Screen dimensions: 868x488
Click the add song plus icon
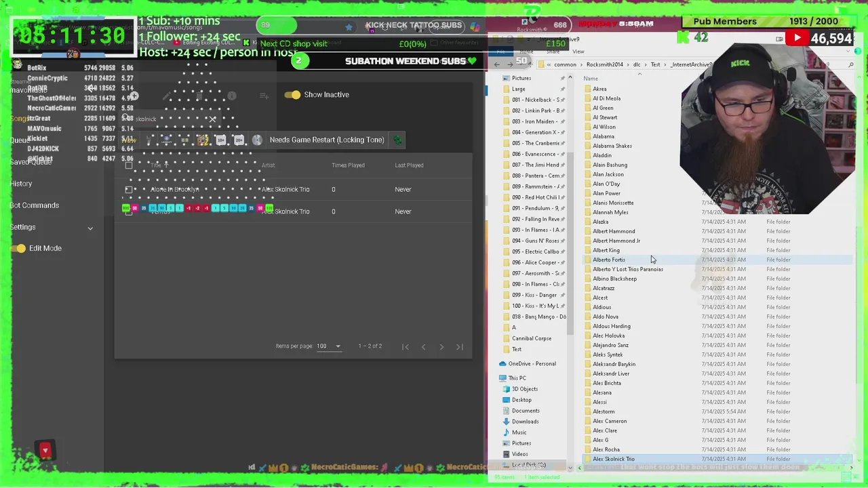click(134, 96)
